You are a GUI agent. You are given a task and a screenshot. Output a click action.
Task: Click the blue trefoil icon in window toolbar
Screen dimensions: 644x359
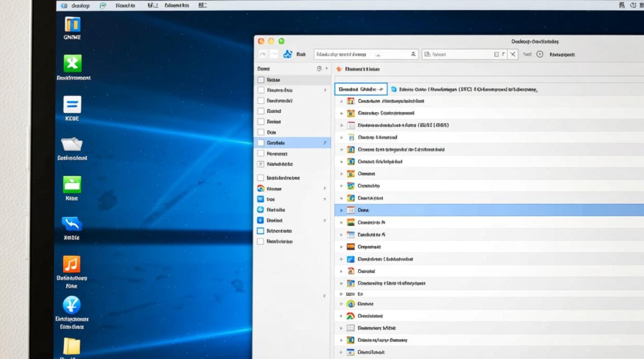click(287, 55)
